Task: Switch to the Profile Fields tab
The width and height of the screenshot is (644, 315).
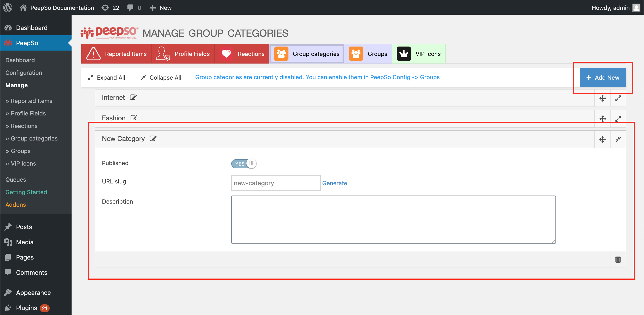Action: (183, 53)
